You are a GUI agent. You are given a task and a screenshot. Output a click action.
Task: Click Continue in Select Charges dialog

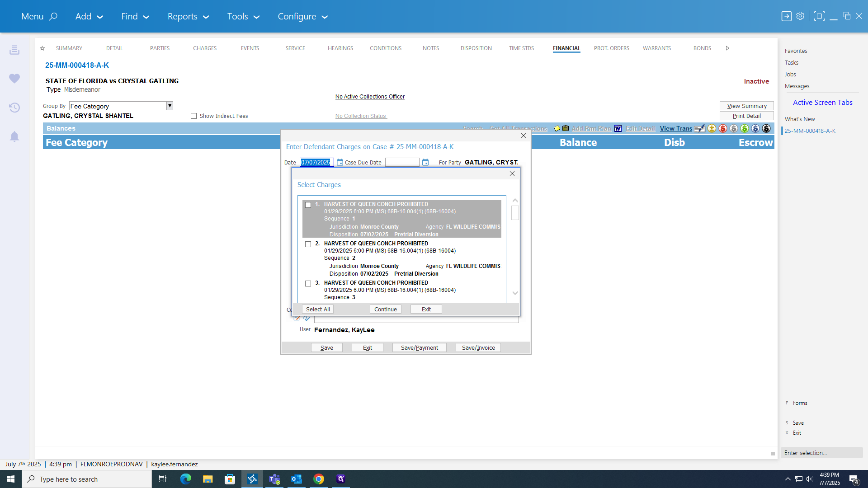point(386,310)
